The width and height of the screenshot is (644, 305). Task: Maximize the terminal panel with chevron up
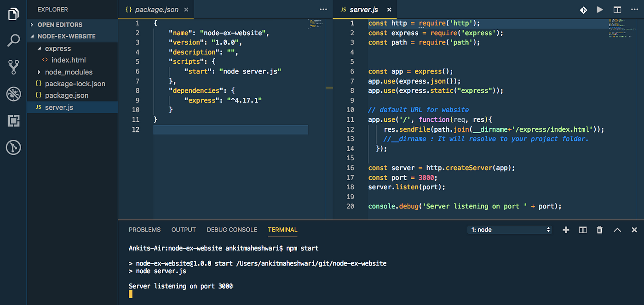[617, 230]
